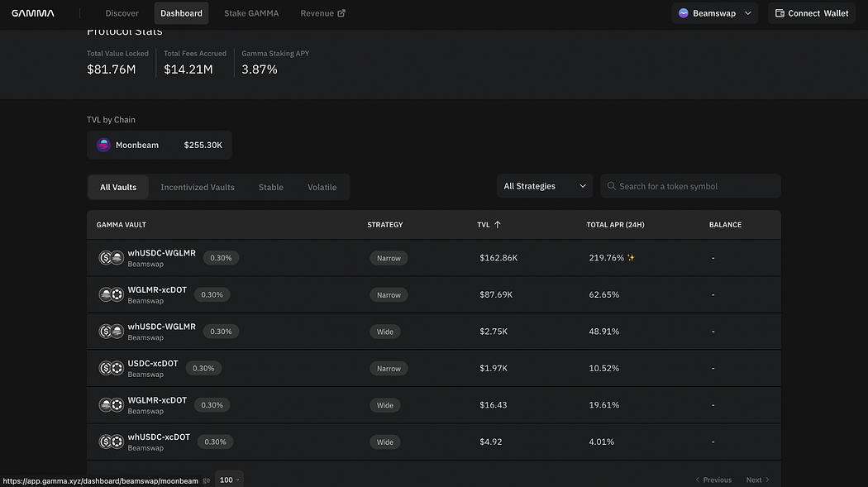868x487 pixels.
Task: Click the wallet icon in Connect Wallet
Action: (780, 13)
